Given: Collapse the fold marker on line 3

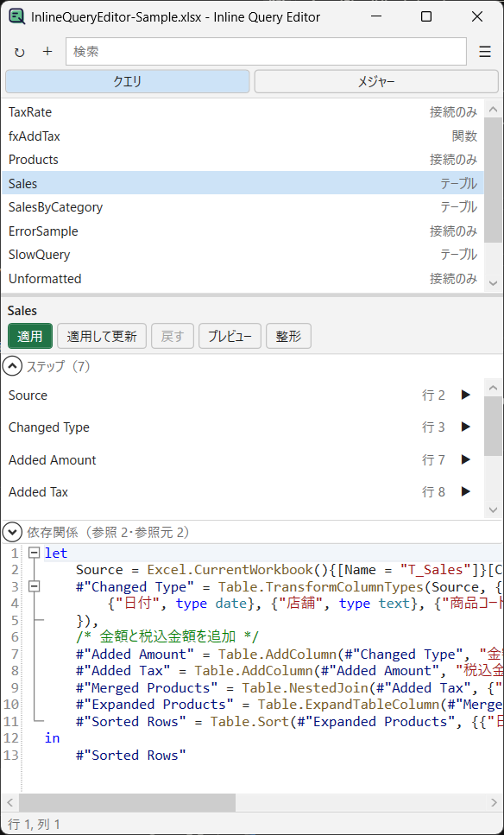Looking at the screenshot, I should (x=34, y=587).
